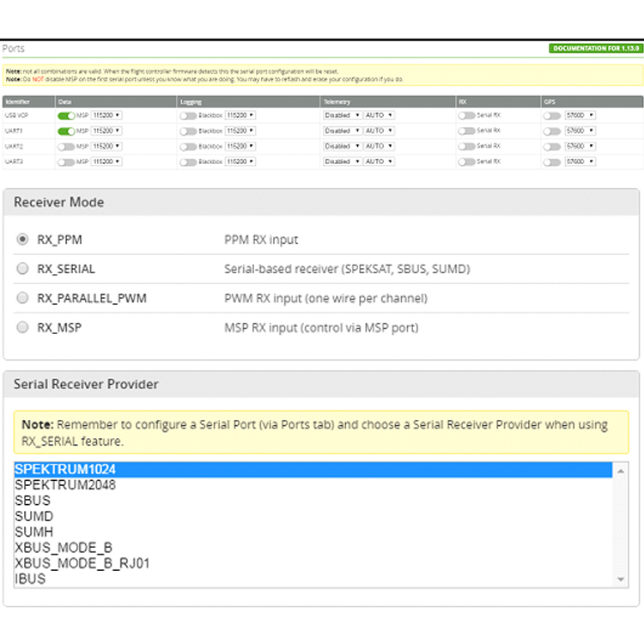Viewport: 644px width, 644px height.
Task: Enable Serial RX on UART3
Action: click(466, 161)
